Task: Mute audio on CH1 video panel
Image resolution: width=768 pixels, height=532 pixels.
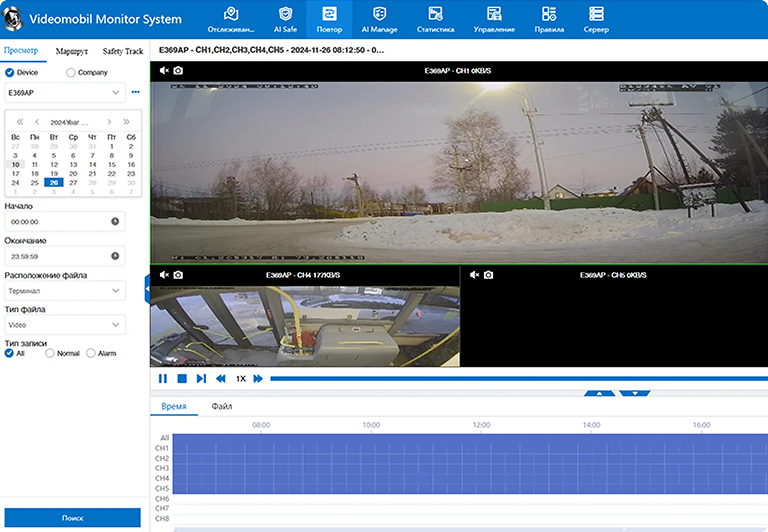Action: (x=164, y=70)
